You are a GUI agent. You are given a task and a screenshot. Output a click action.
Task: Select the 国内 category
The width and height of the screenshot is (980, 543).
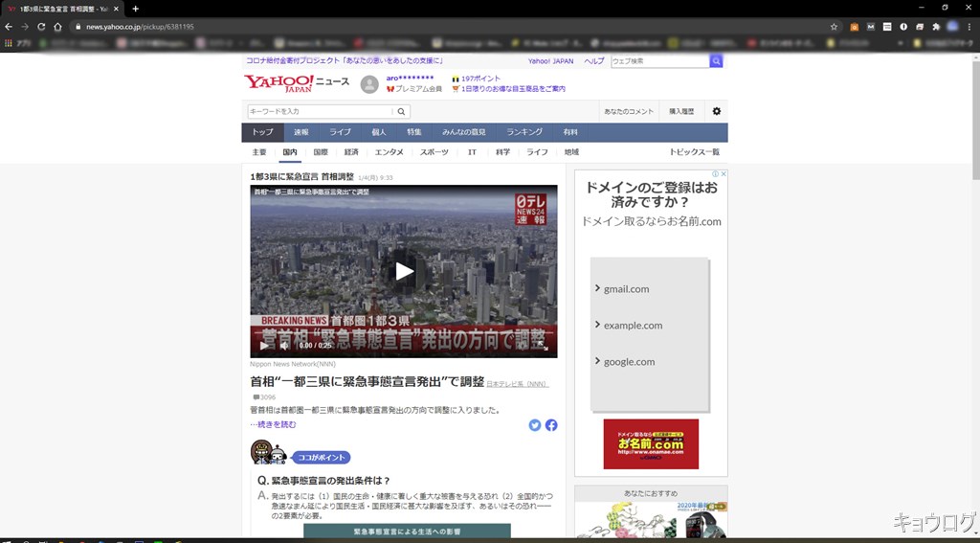click(290, 152)
